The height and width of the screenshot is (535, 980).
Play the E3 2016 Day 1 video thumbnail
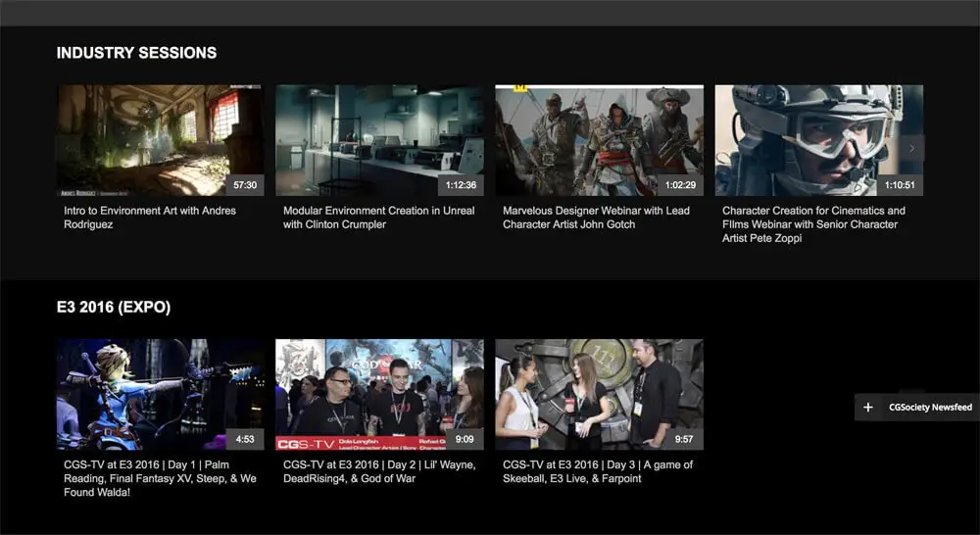click(160, 394)
